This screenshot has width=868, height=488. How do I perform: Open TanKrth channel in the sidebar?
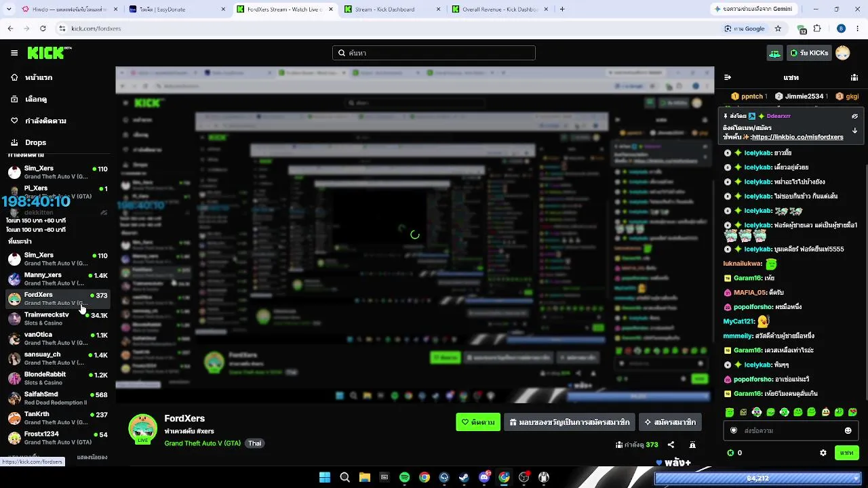pos(58,418)
